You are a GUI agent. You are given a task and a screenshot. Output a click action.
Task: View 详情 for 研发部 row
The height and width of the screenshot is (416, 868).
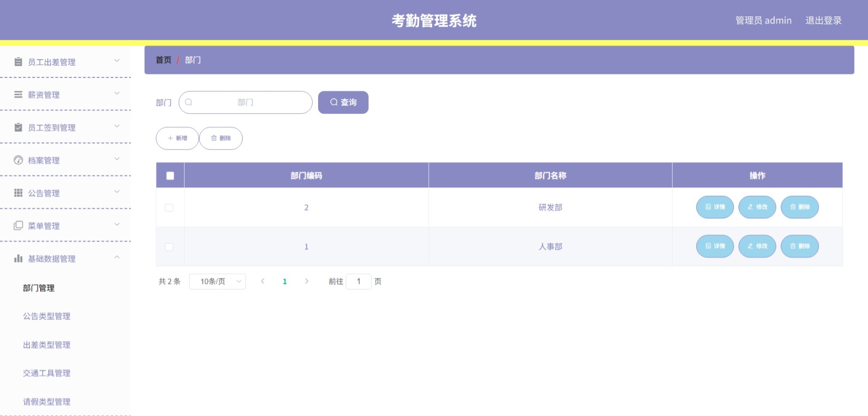click(715, 207)
